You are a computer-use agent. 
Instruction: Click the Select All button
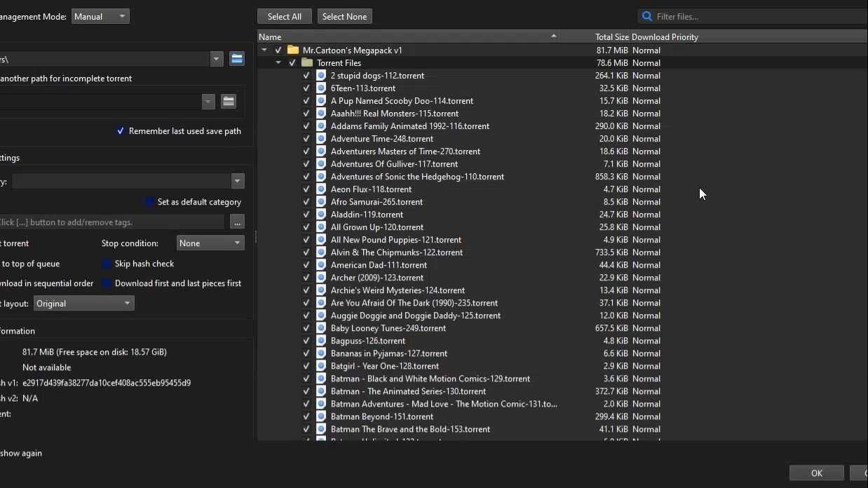click(285, 16)
